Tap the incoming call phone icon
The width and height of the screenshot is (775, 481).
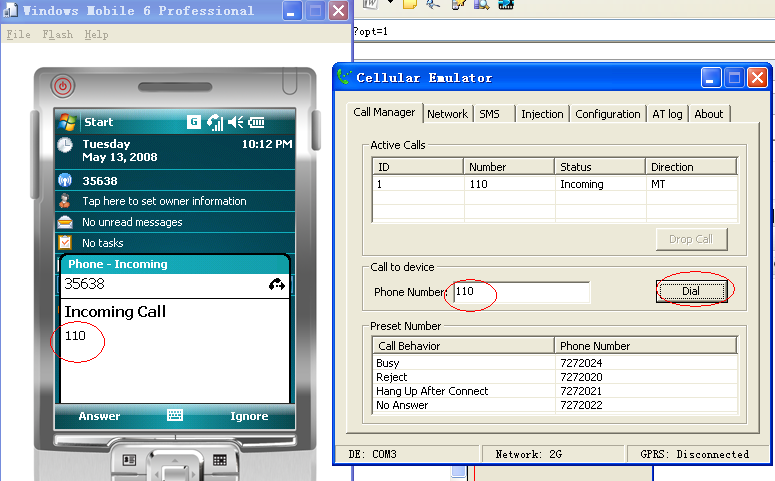[x=277, y=284]
